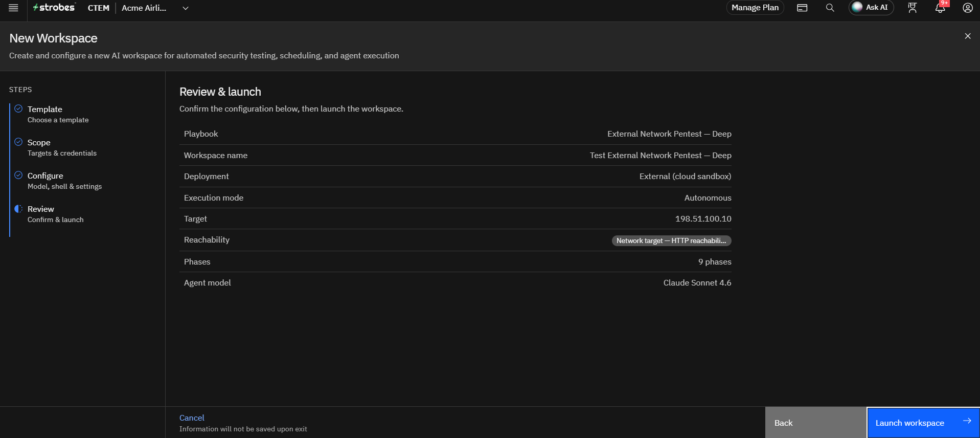Go to the Scope step
980x438 pixels.
[x=62, y=147]
